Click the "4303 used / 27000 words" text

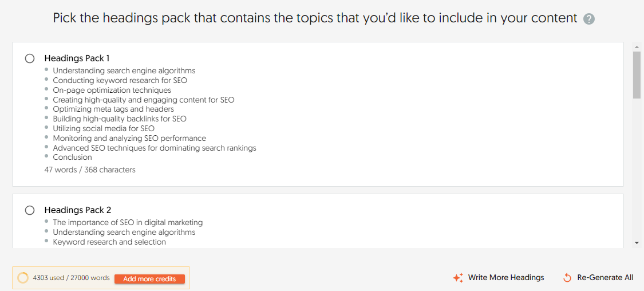71,278
